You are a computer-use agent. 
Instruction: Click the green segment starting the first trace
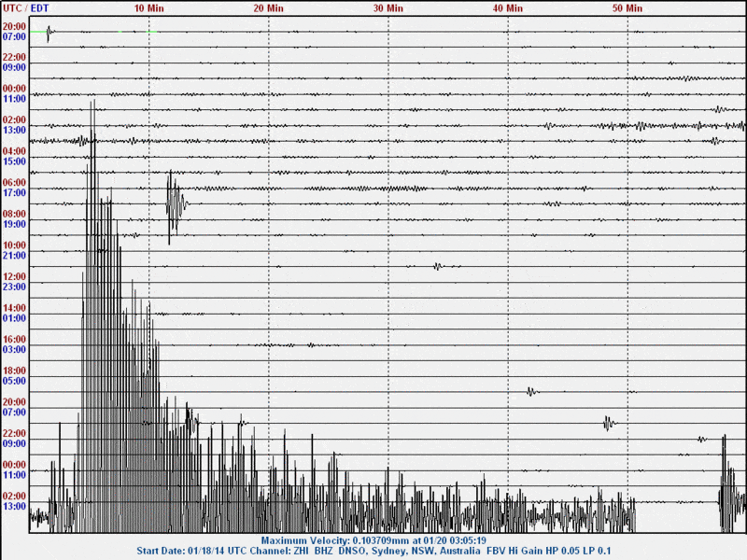pos(38,32)
